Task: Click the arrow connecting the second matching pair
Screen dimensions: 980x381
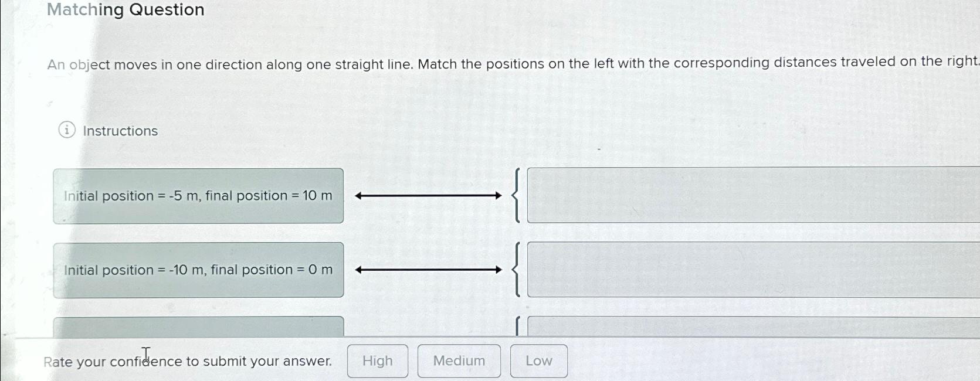Action: click(427, 270)
